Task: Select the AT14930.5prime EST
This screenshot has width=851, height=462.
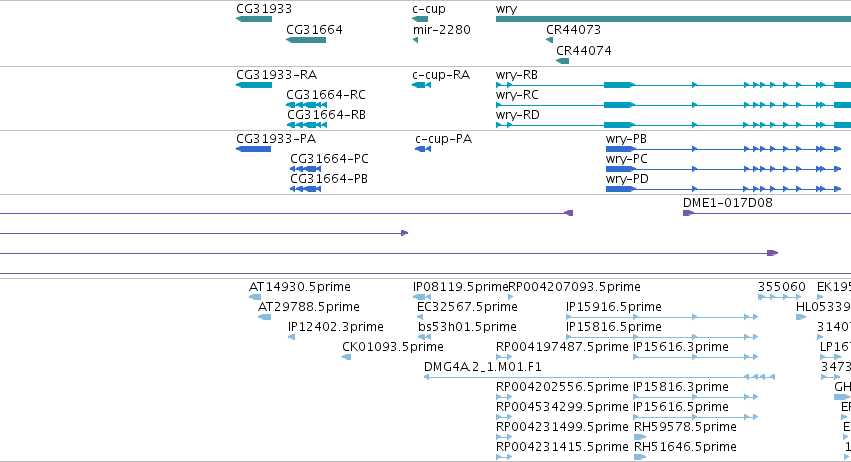Action: (255, 297)
